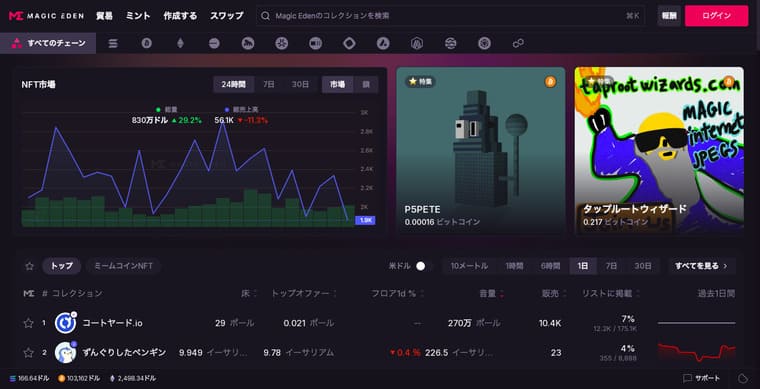Focus the Magic Eden collection search field
The image size is (760, 389).
coord(451,16)
